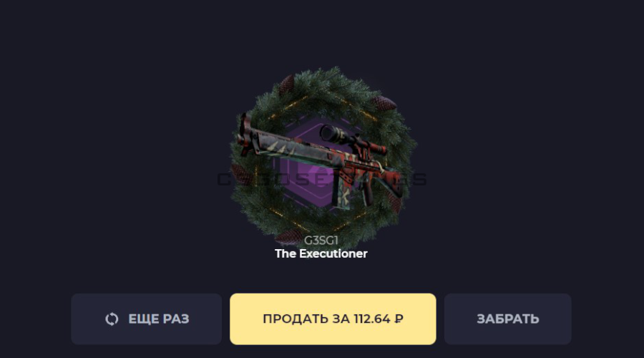Viewport: 644px width, 358px height.
Task: Click the rifle's red stock end
Action: (x=245, y=134)
